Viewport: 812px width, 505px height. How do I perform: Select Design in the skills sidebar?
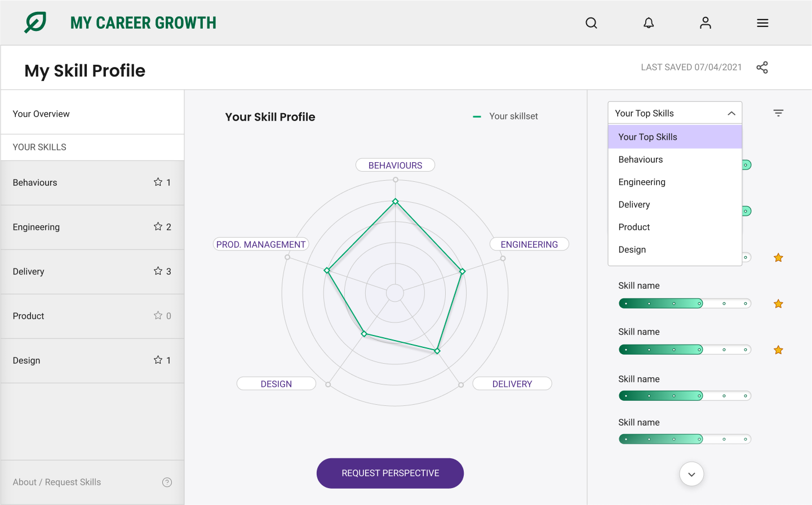(x=92, y=360)
